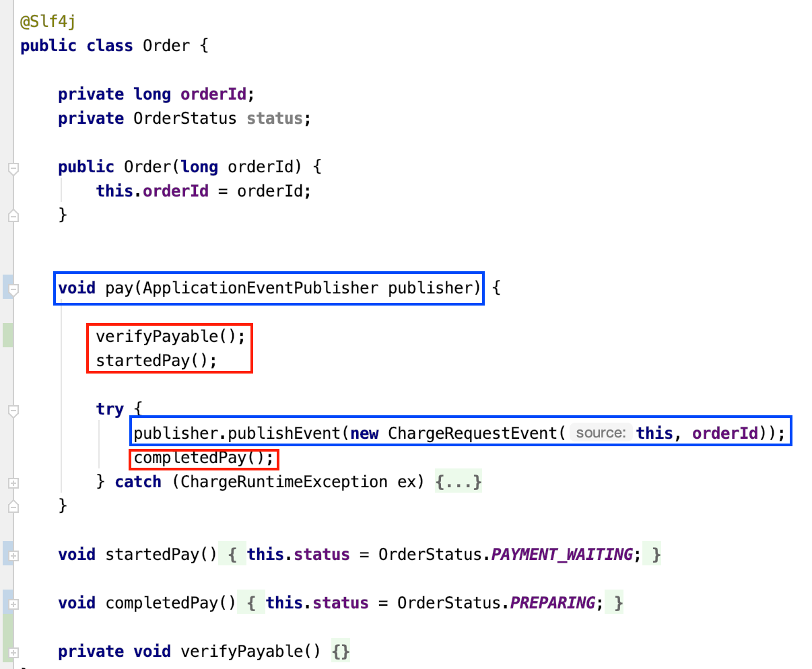This screenshot has height=669, width=812.
Task: Click ChargeRuntimeException type
Action: tap(284, 482)
